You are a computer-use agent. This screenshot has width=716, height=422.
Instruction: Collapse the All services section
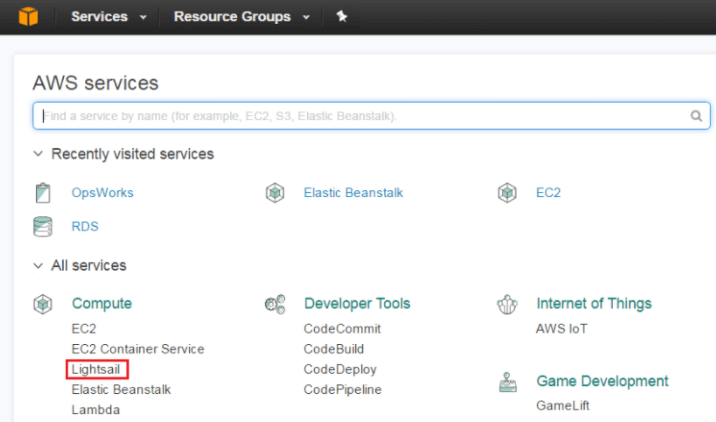pyautogui.click(x=38, y=265)
